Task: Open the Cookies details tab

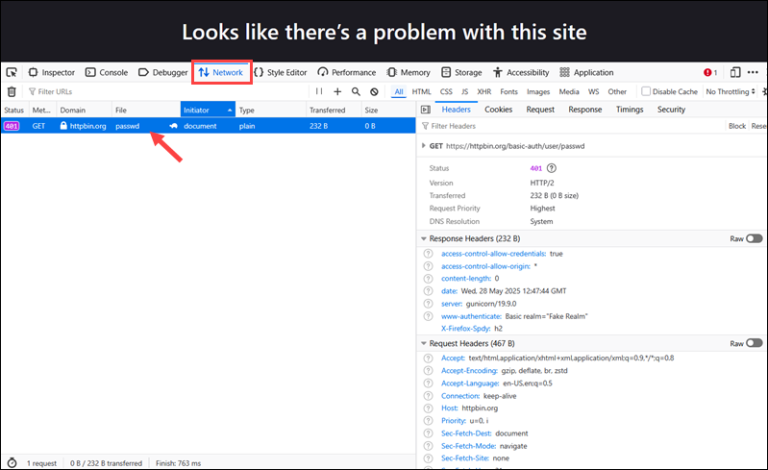Action: point(498,110)
